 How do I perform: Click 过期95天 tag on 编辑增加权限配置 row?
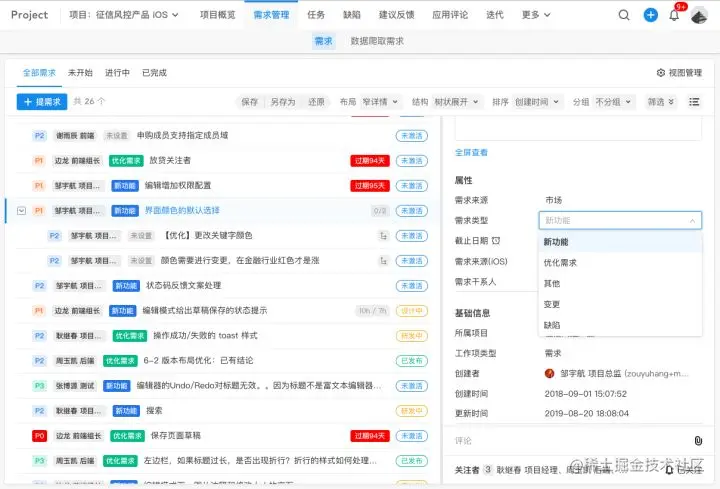tap(370, 185)
